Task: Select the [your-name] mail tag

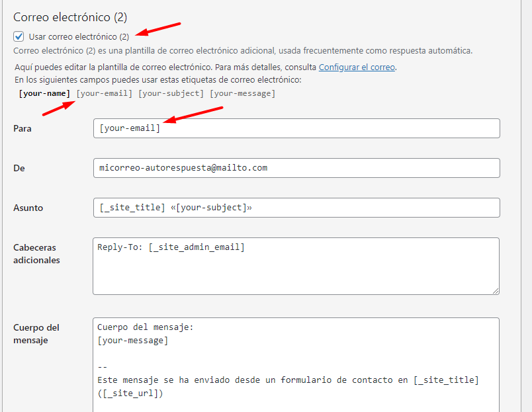Action: 44,93
